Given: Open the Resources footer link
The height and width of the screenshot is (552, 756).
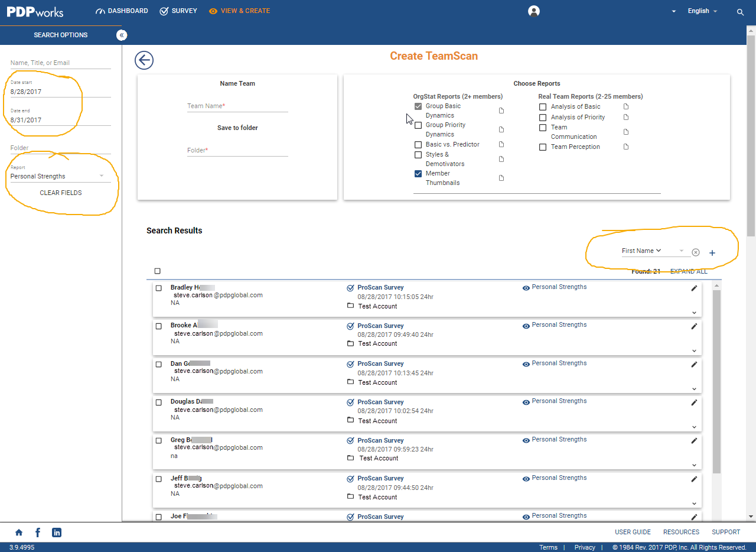Looking at the screenshot, I should [681, 532].
